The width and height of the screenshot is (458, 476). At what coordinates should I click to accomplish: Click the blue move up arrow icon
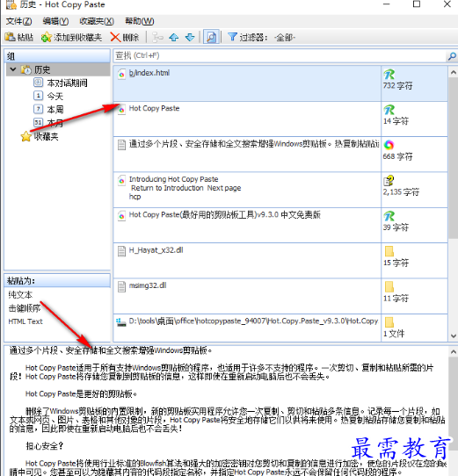point(174,38)
